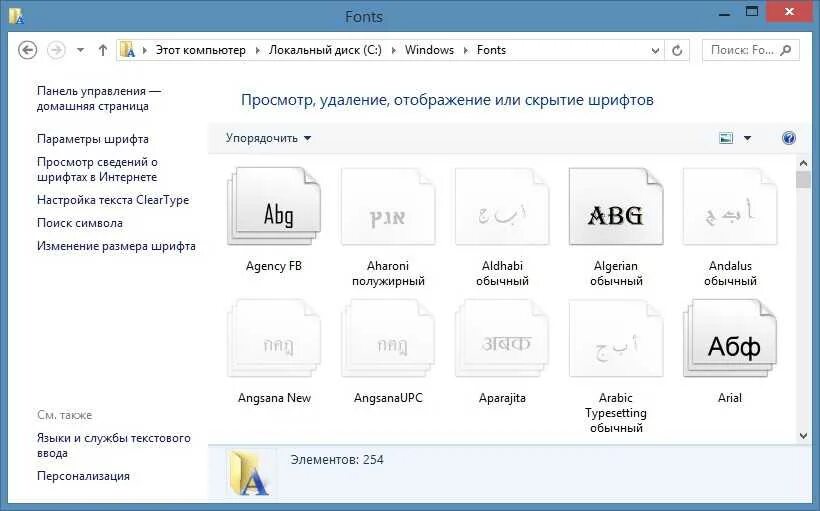
Task: Click the magnifier search icon
Action: (x=785, y=50)
